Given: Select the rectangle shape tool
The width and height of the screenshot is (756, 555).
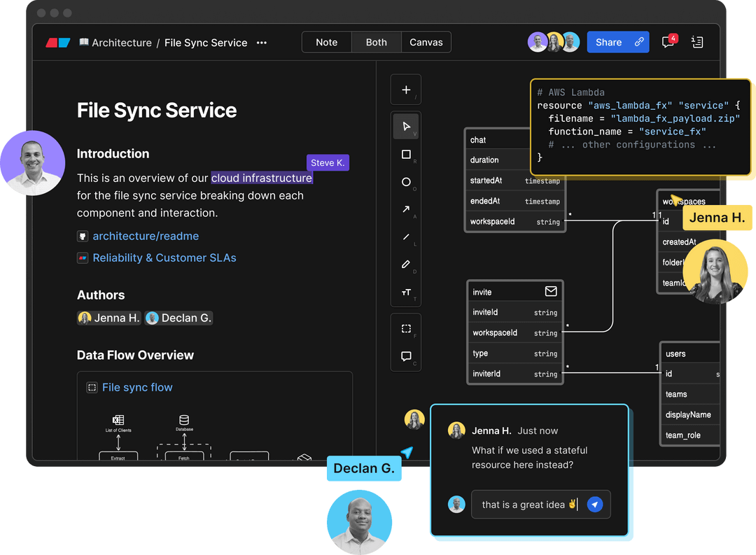Looking at the screenshot, I should coord(406,154).
